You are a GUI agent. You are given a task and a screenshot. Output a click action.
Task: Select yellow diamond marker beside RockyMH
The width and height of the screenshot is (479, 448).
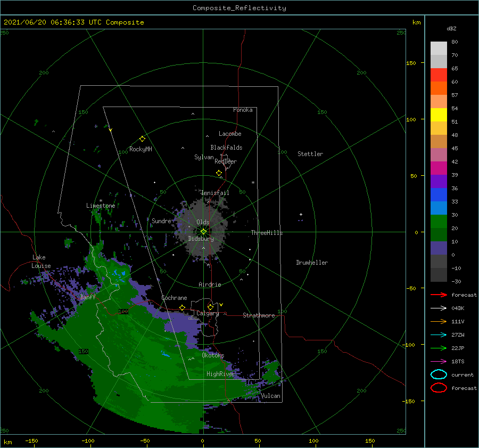coord(142,139)
